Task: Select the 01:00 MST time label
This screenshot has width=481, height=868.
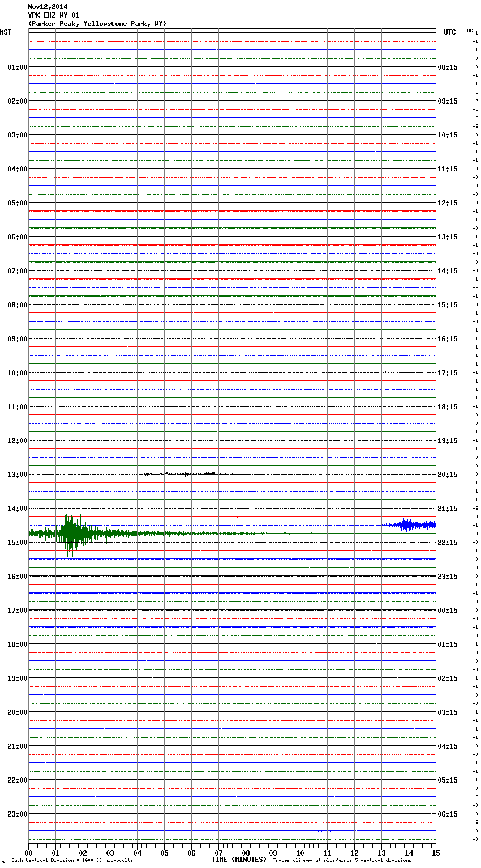Action: (17, 67)
